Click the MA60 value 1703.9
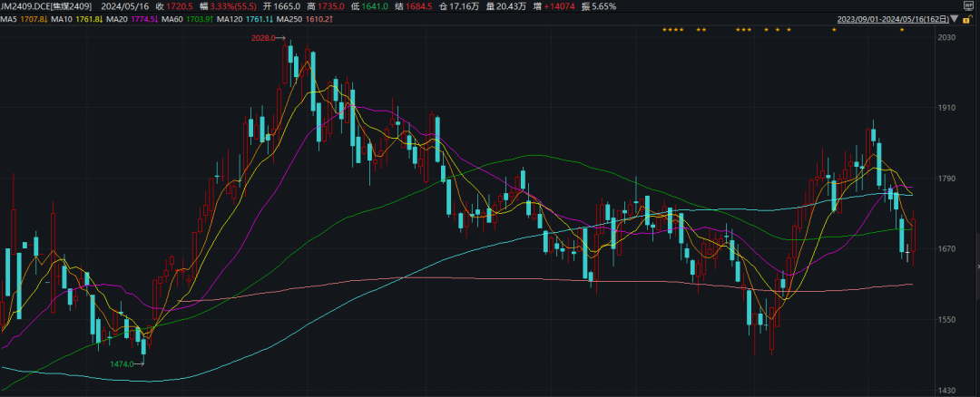Viewport: 980px width, 397px height. coord(200,19)
